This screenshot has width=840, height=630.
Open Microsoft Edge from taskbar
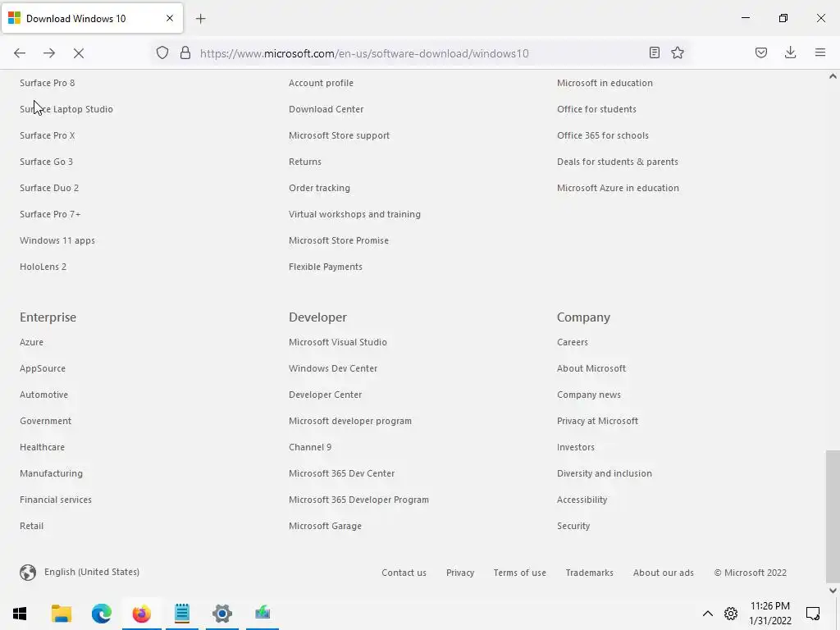(x=101, y=614)
